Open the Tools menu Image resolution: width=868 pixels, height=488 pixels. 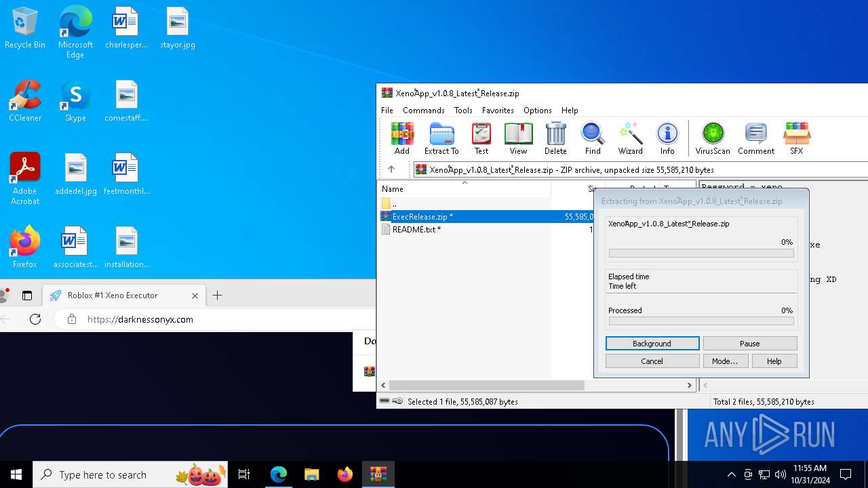[x=463, y=110]
